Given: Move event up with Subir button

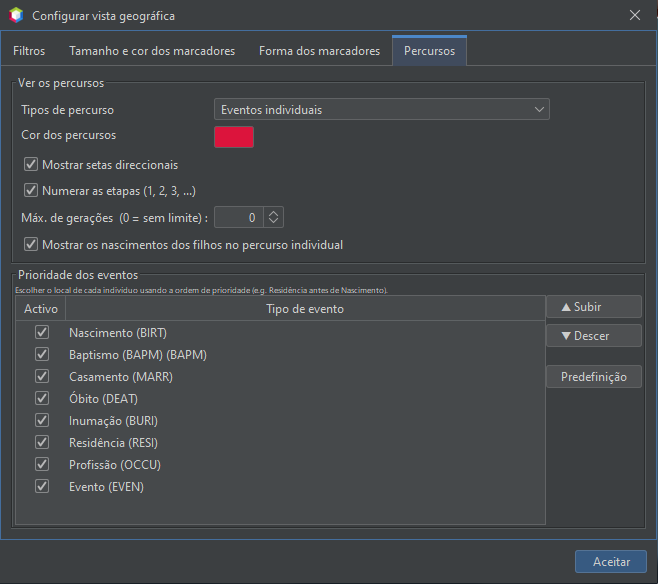Looking at the screenshot, I should click(x=594, y=307).
